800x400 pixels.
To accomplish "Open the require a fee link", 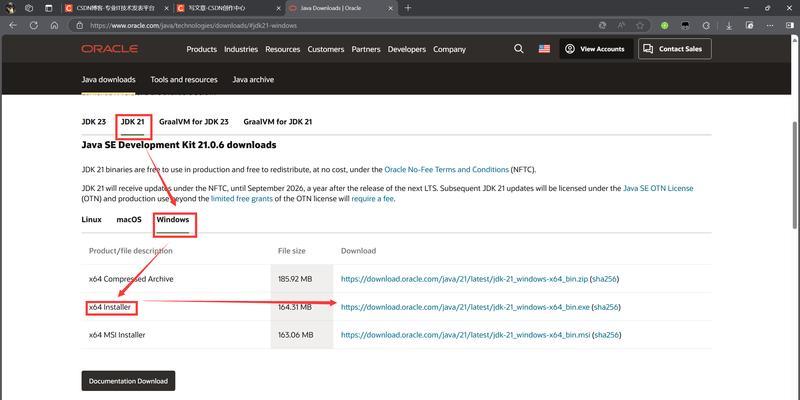I will pyautogui.click(x=372, y=199).
